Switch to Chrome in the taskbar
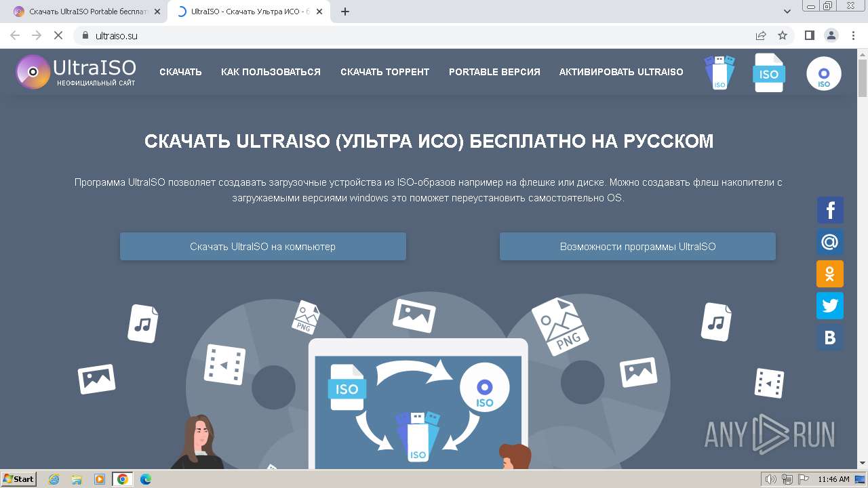 click(123, 479)
